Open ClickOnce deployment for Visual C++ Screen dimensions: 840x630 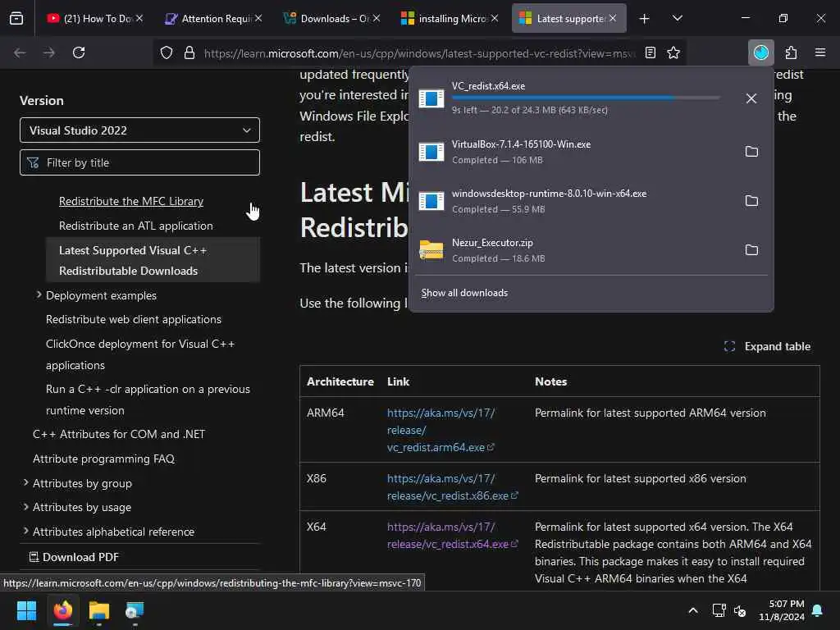[140, 354]
